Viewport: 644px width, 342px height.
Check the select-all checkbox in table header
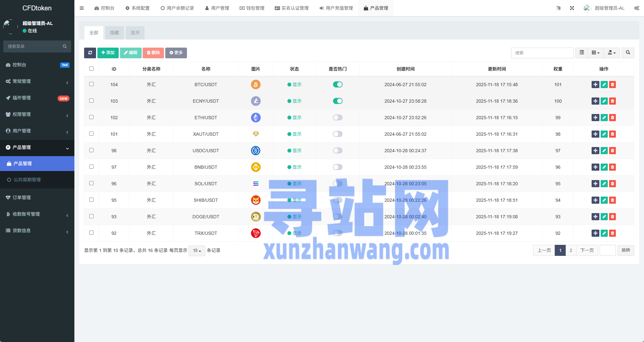coord(91,69)
